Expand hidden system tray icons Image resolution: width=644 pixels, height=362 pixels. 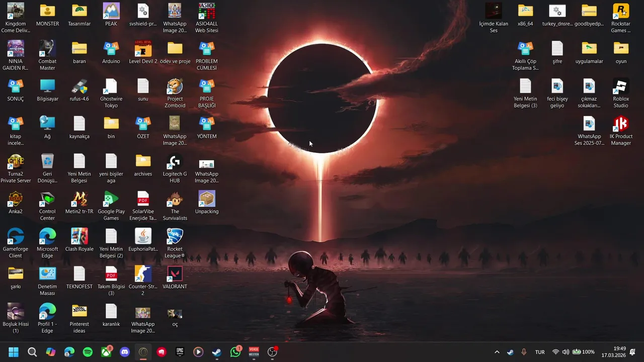point(497,352)
